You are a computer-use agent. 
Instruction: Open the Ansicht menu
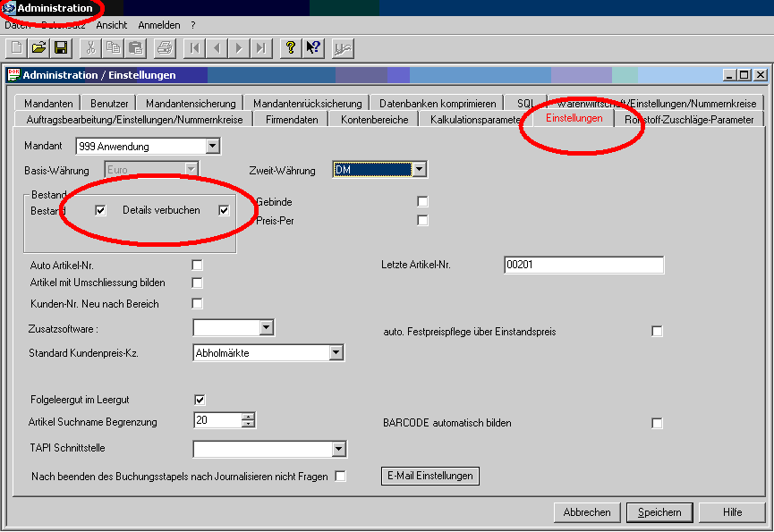pos(112,25)
